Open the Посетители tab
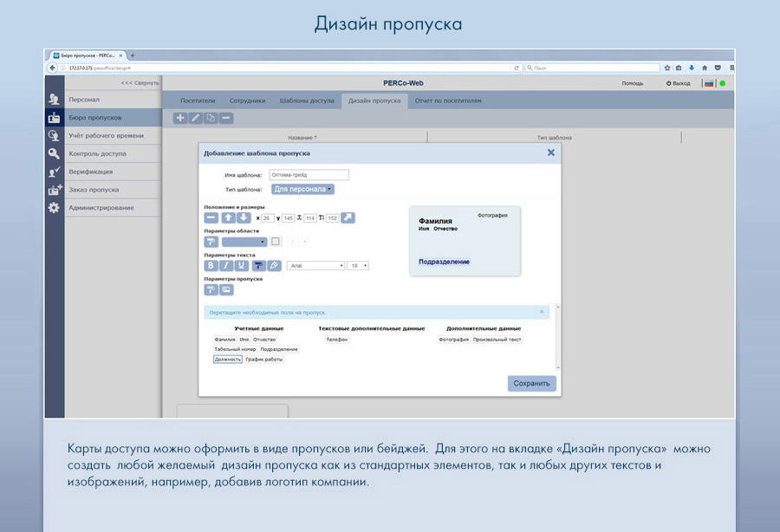This screenshot has width=780, height=532. [x=198, y=101]
